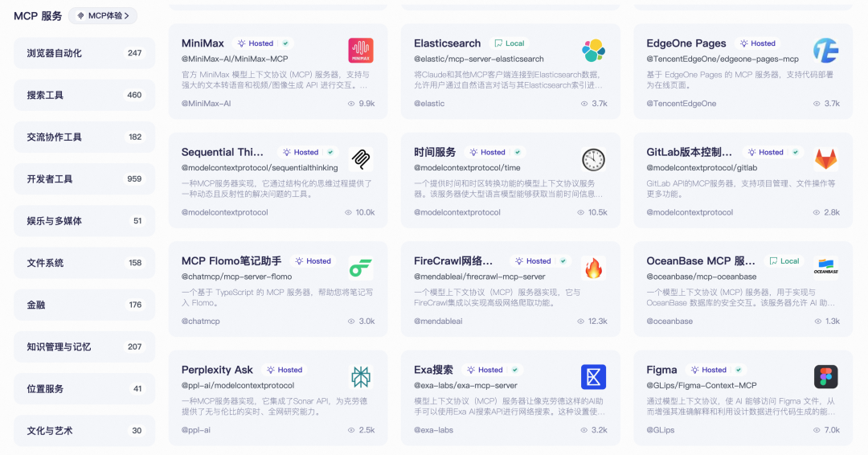The image size is (868, 455).
Task: Click the clock icon on 时间服务 card
Action: [x=593, y=159]
